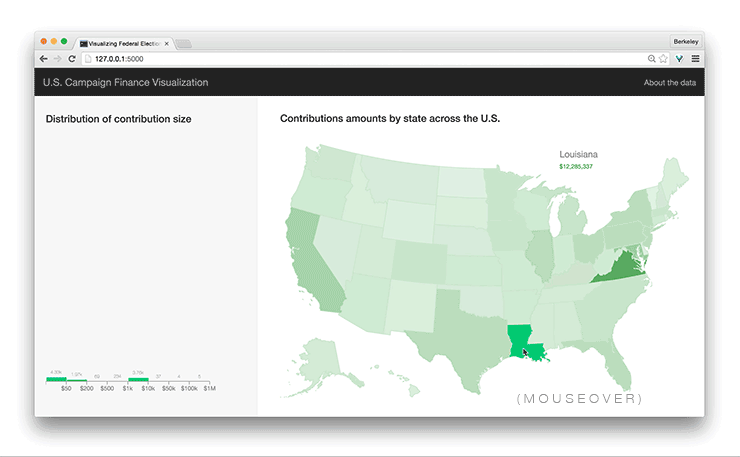The width and height of the screenshot is (740, 457).
Task: Open a new tab button
Action: pyautogui.click(x=185, y=44)
